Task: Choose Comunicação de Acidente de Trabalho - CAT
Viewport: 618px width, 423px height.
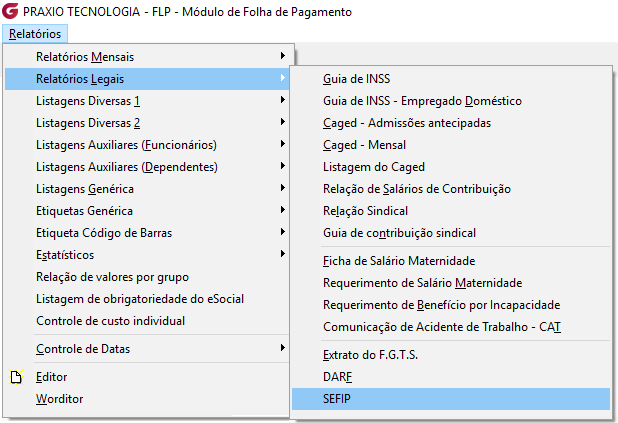Action: tap(451, 327)
